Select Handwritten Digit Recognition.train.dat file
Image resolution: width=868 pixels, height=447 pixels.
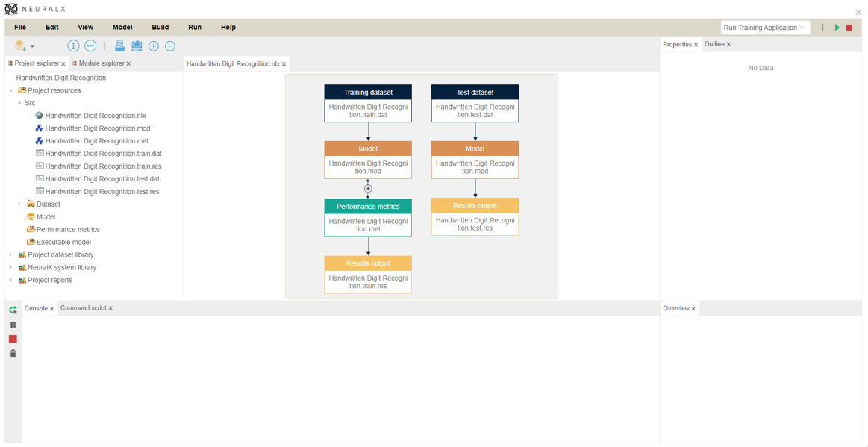tap(103, 154)
